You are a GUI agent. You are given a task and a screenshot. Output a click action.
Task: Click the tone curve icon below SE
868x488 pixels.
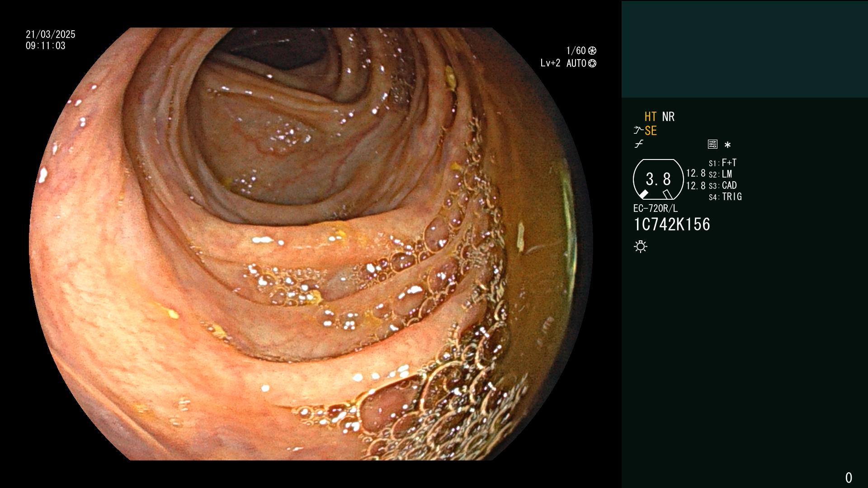[x=639, y=144]
